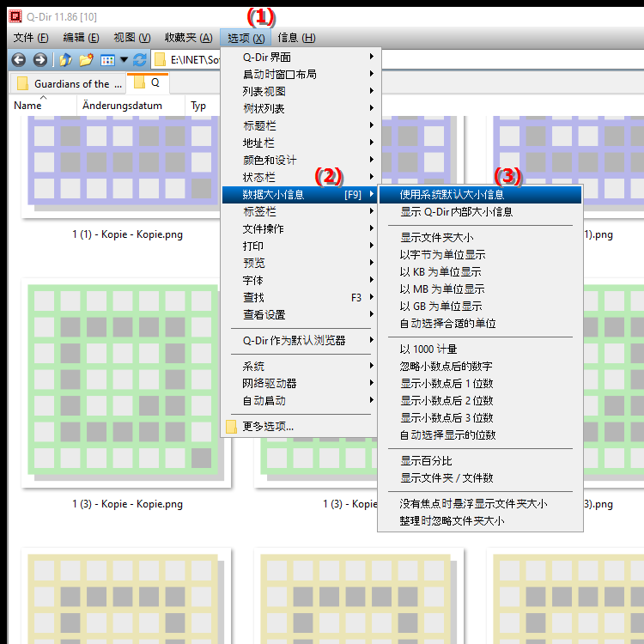Expand the 颜色和设计 submenu
Image resolution: width=644 pixels, height=644 pixels.
click(300, 160)
